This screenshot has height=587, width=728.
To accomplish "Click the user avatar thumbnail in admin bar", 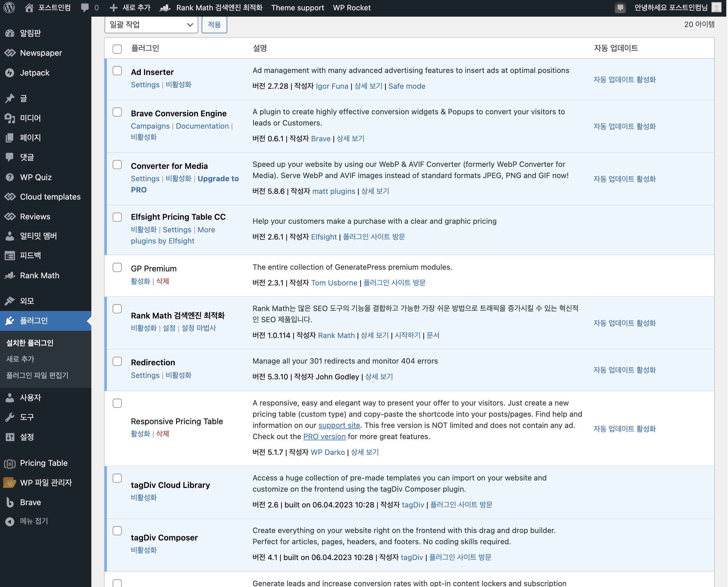I will (716, 7).
